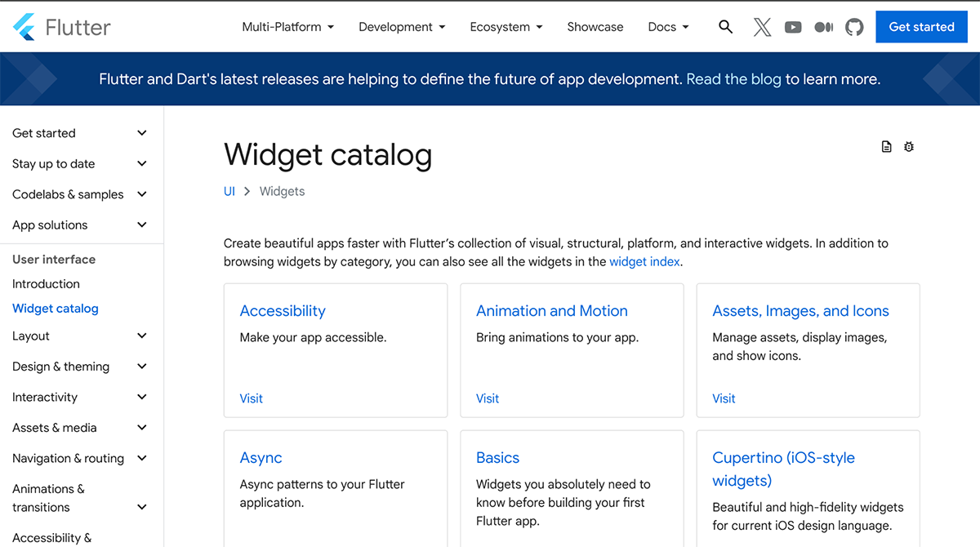The image size is (980, 547).
Task: Open the Docs menu
Action: [667, 26]
